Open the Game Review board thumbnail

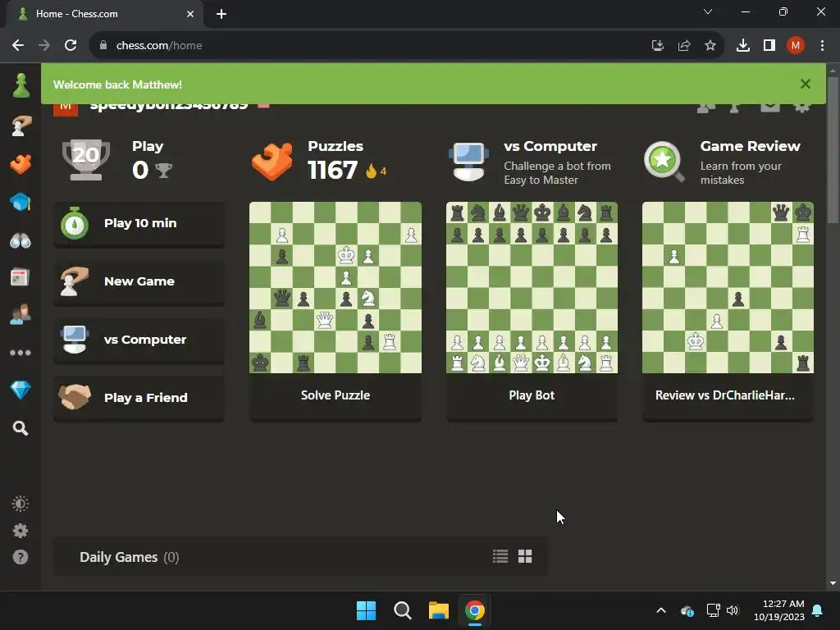coord(728,287)
